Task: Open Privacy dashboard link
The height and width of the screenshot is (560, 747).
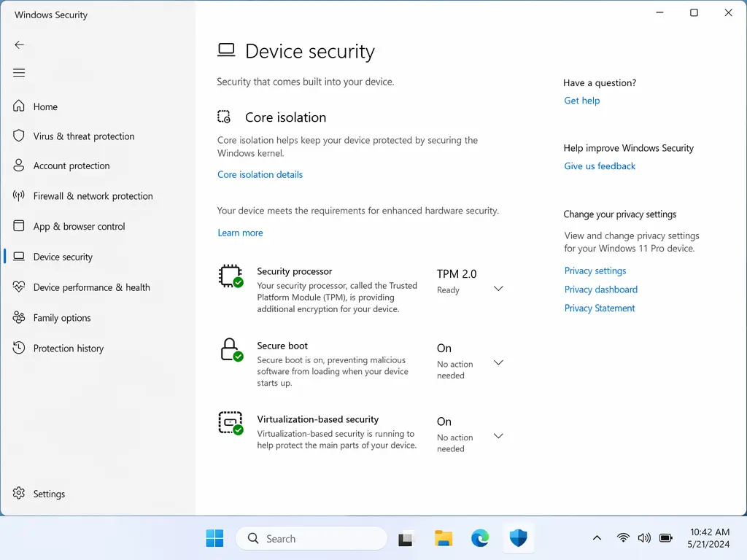Action: point(601,289)
